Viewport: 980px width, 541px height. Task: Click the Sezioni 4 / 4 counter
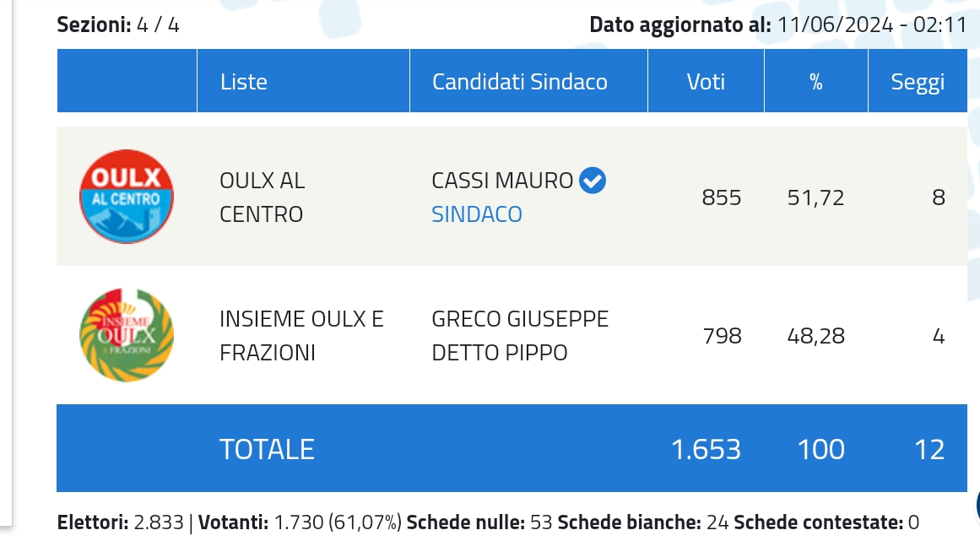click(x=118, y=24)
